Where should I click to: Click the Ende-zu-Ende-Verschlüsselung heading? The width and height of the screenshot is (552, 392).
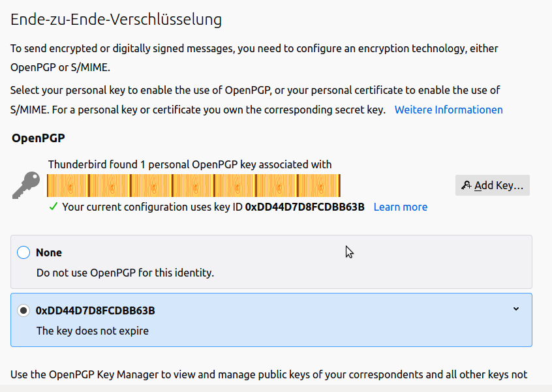(x=116, y=20)
